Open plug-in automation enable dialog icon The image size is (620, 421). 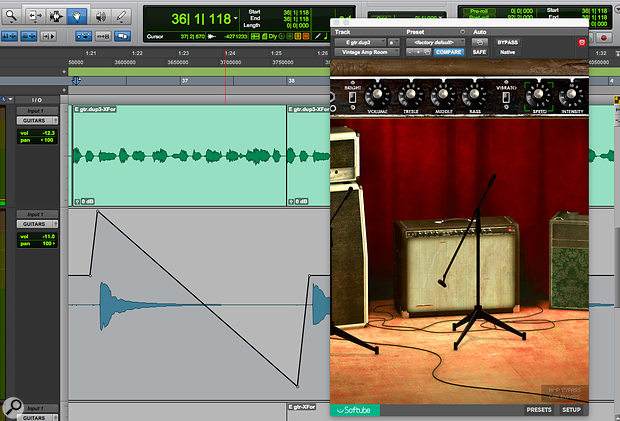480,42
